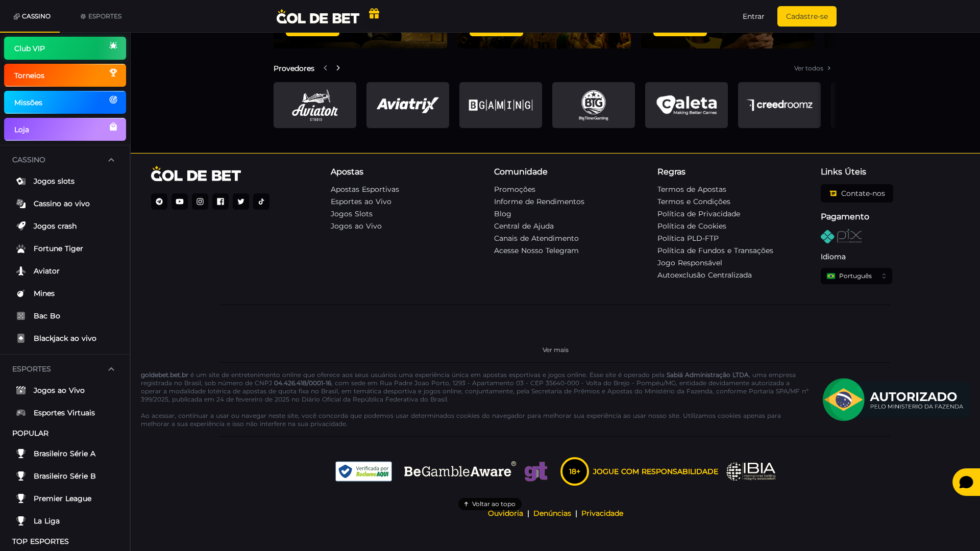Collapse the ESPORTES sidebar section

111,369
